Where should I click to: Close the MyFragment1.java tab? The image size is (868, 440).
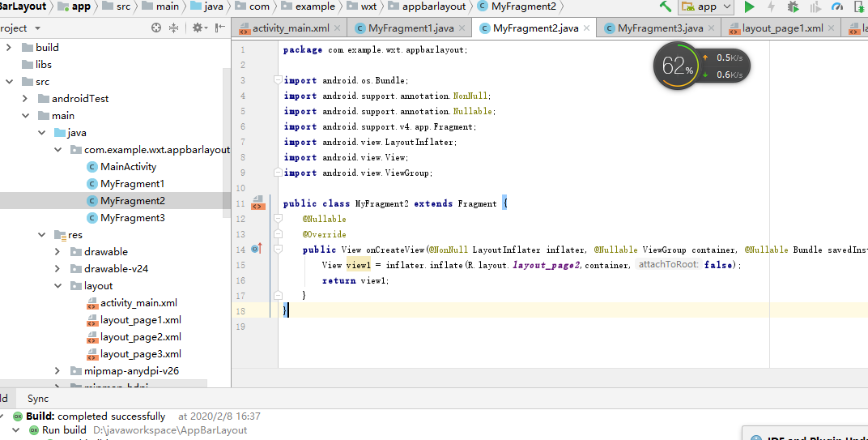462,28
